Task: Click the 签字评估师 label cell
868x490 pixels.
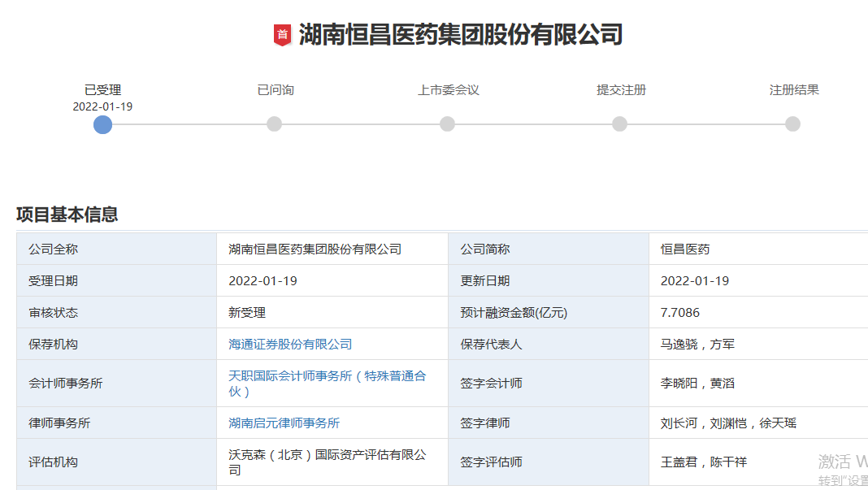Action: (x=549, y=462)
